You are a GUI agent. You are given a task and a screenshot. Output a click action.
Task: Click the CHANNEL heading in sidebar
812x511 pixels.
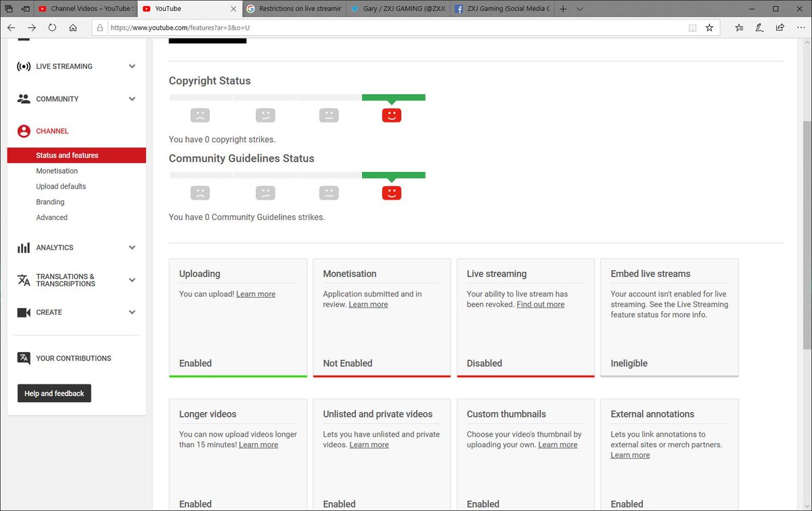[52, 131]
